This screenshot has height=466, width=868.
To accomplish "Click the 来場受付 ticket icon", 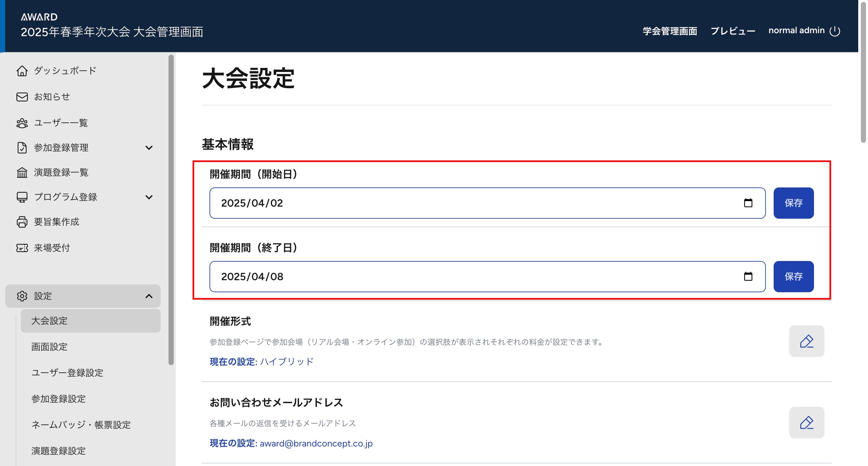I will (22, 248).
